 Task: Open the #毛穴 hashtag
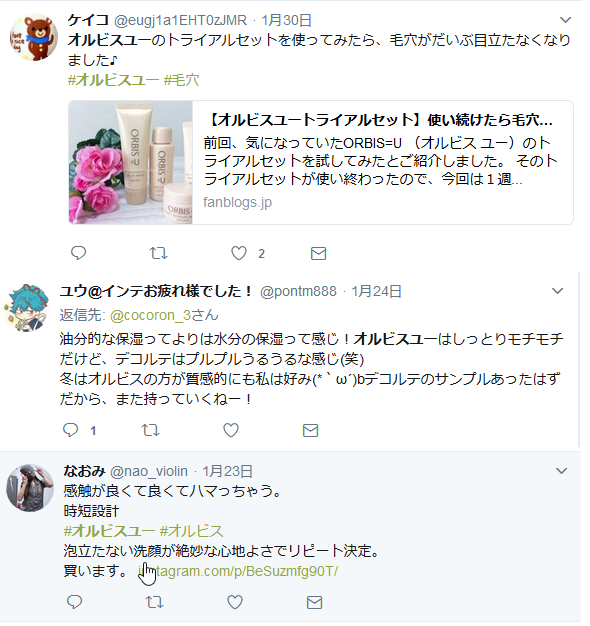click(182, 80)
